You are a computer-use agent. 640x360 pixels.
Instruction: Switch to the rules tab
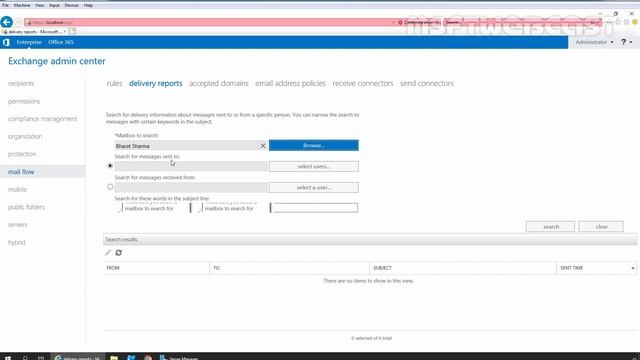[x=114, y=83]
